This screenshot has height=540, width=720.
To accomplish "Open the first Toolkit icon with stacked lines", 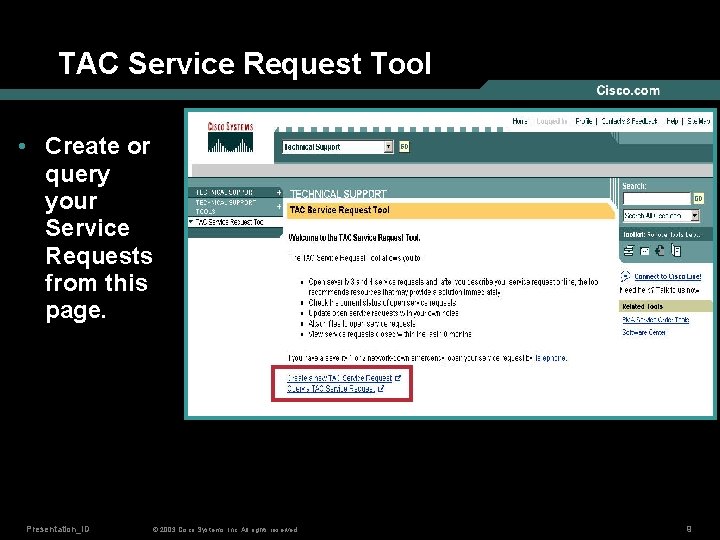I will point(629,251).
